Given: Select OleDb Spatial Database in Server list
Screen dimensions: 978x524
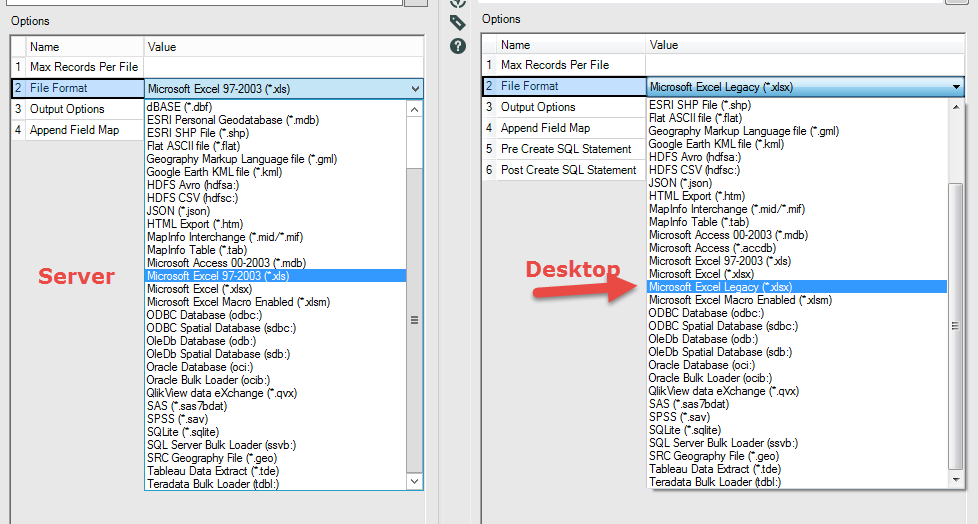Looking at the screenshot, I should click(x=218, y=354).
